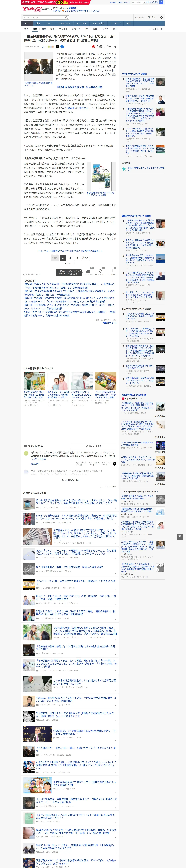
Task: Open recommended article 「150円のおにぎりを」 thumbnail
Action: [x=106, y=381]
